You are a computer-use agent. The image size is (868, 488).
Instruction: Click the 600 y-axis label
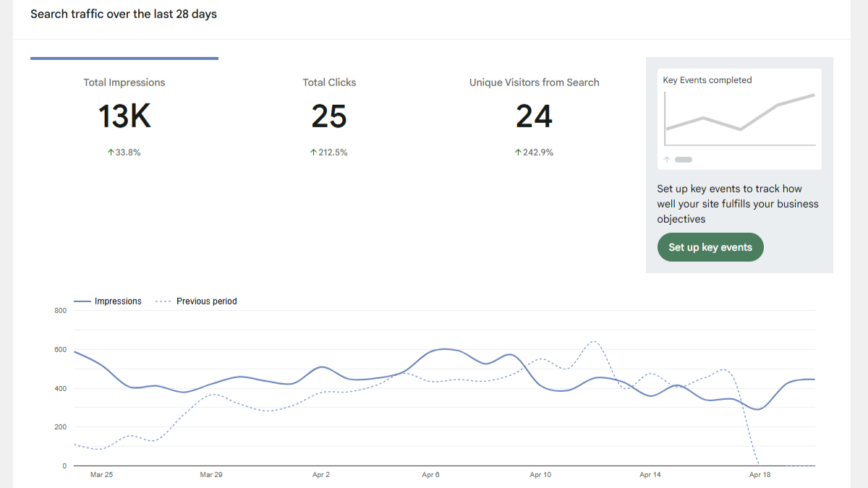(x=60, y=350)
